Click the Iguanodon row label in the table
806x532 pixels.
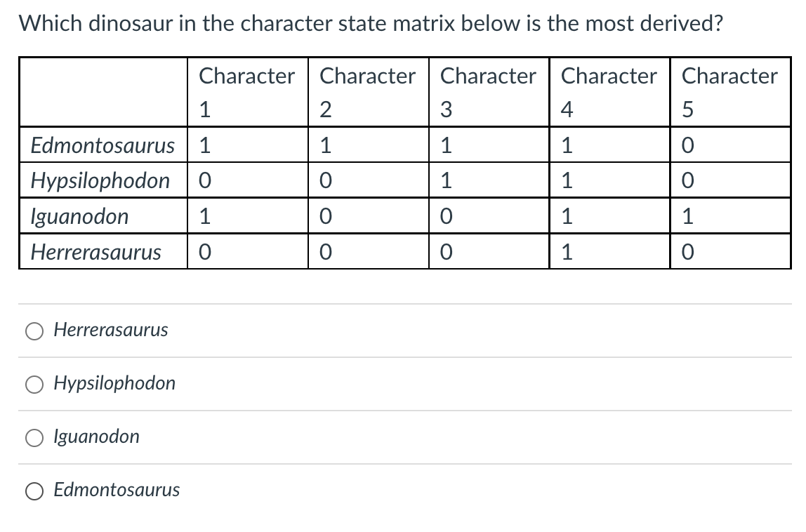click(x=79, y=216)
